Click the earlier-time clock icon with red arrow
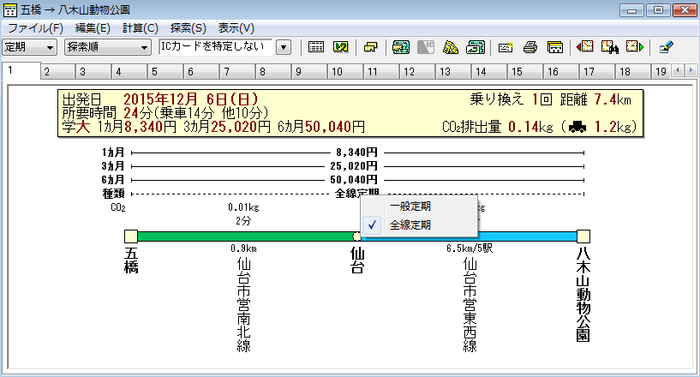This screenshot has height=377, width=700. point(585,46)
